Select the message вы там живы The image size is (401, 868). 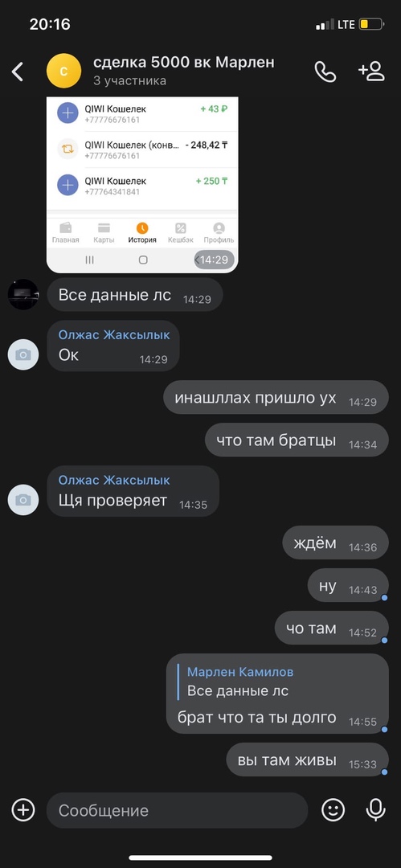pyautogui.click(x=308, y=760)
